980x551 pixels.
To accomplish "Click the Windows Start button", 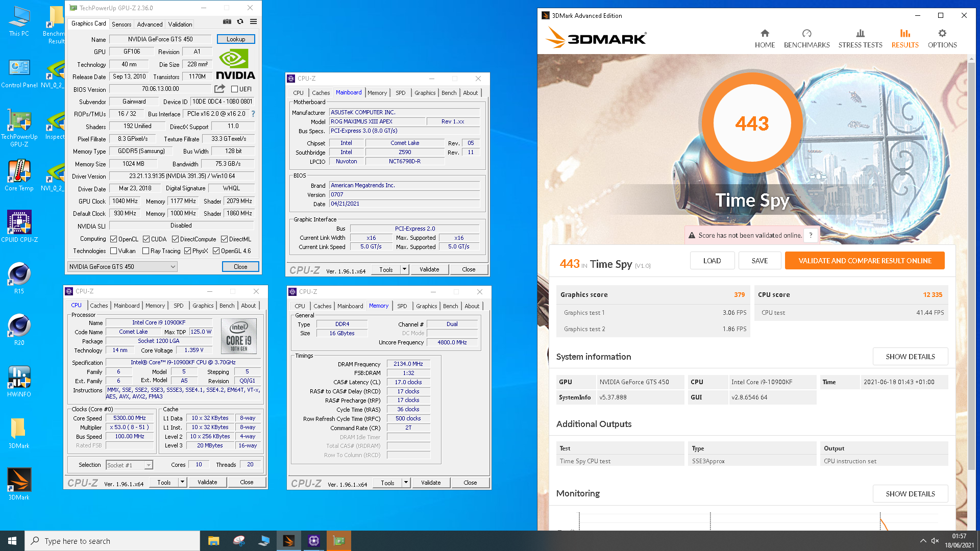I will coord(12,541).
